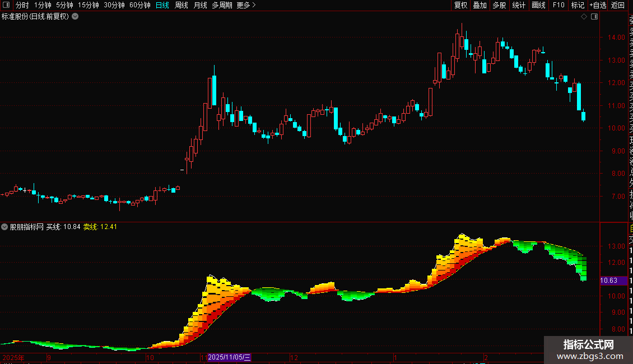Open the 多周期 multi-period view
The image size is (633, 364).
pyautogui.click(x=222, y=5)
